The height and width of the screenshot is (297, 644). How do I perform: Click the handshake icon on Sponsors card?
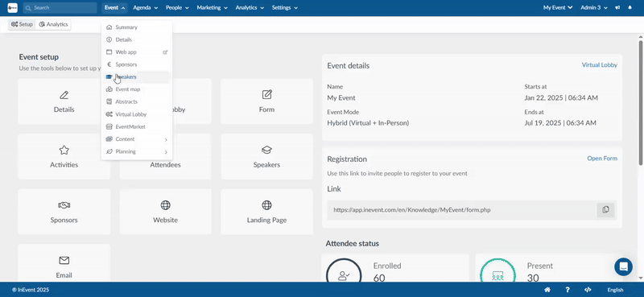pyautogui.click(x=64, y=205)
